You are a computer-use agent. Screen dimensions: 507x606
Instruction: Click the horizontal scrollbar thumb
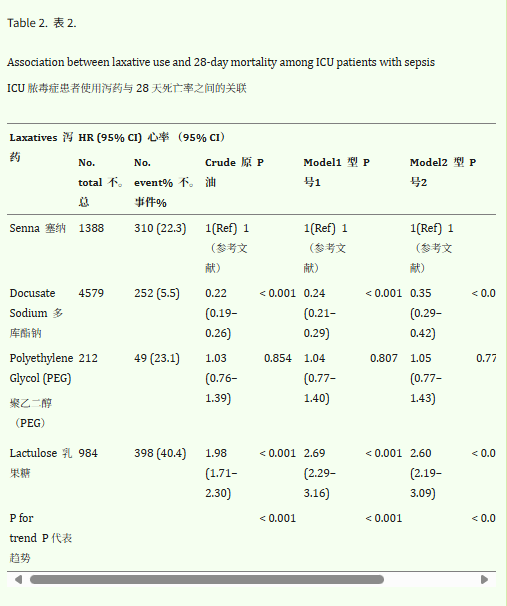point(207,579)
